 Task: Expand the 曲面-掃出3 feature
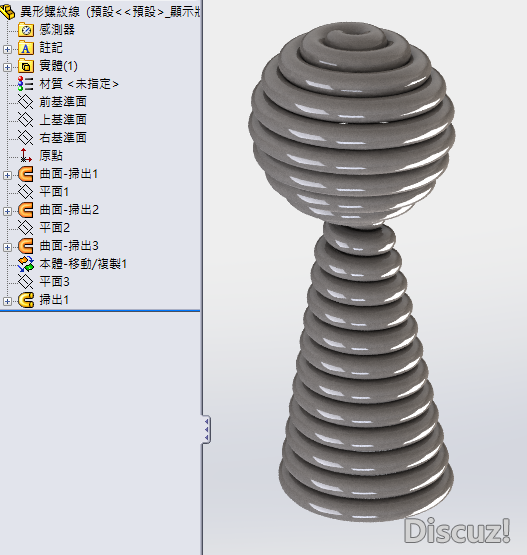(7, 247)
